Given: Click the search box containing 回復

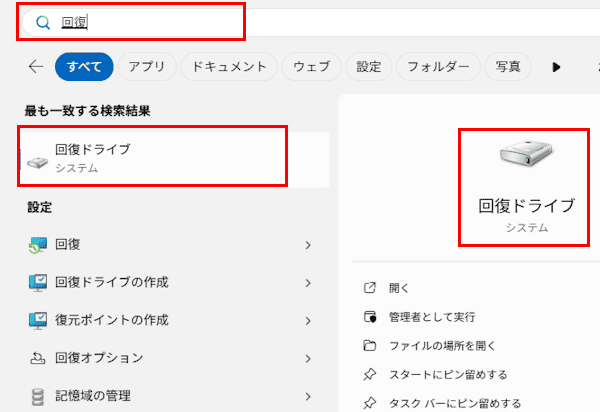Looking at the screenshot, I should point(311,23).
